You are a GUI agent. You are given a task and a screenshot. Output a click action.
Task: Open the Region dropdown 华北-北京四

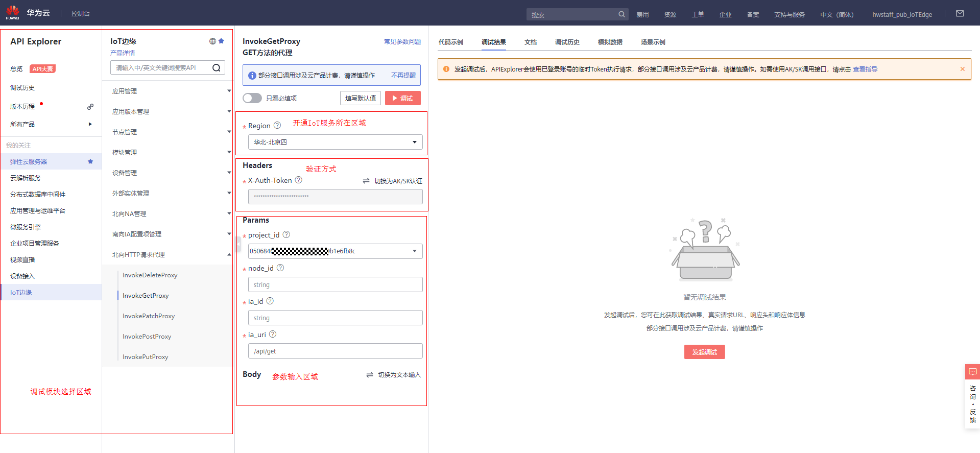coord(335,142)
